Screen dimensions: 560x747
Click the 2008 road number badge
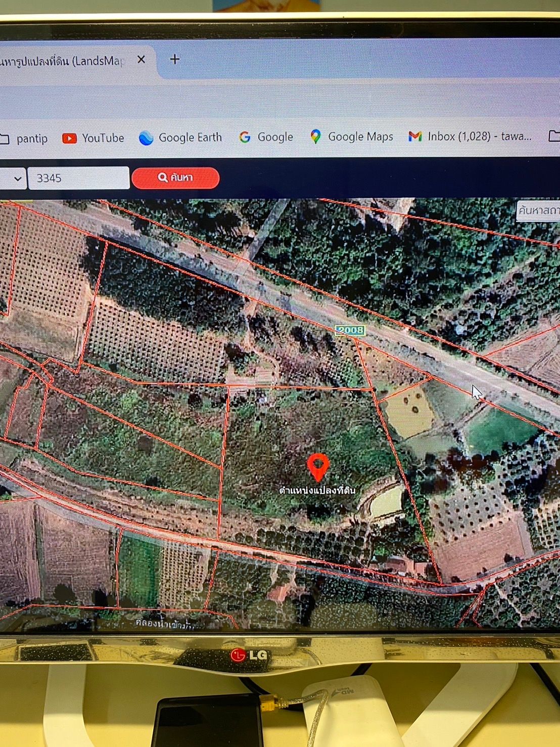(350, 330)
